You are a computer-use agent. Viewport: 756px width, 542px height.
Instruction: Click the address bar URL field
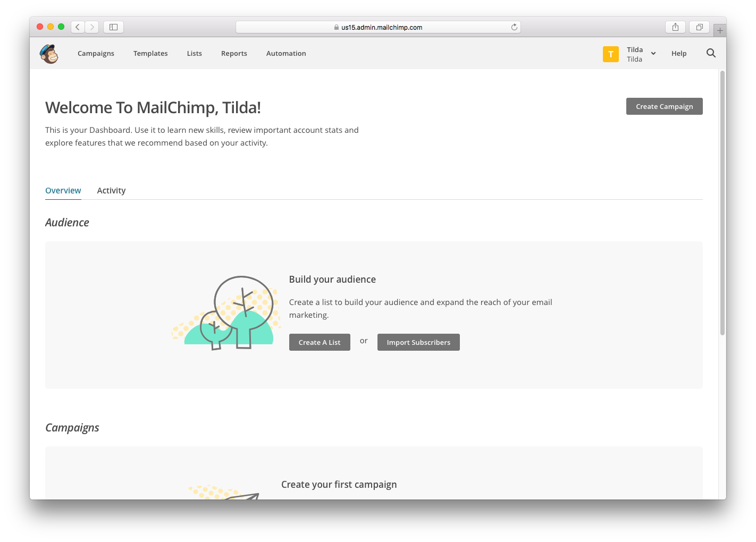point(378,27)
